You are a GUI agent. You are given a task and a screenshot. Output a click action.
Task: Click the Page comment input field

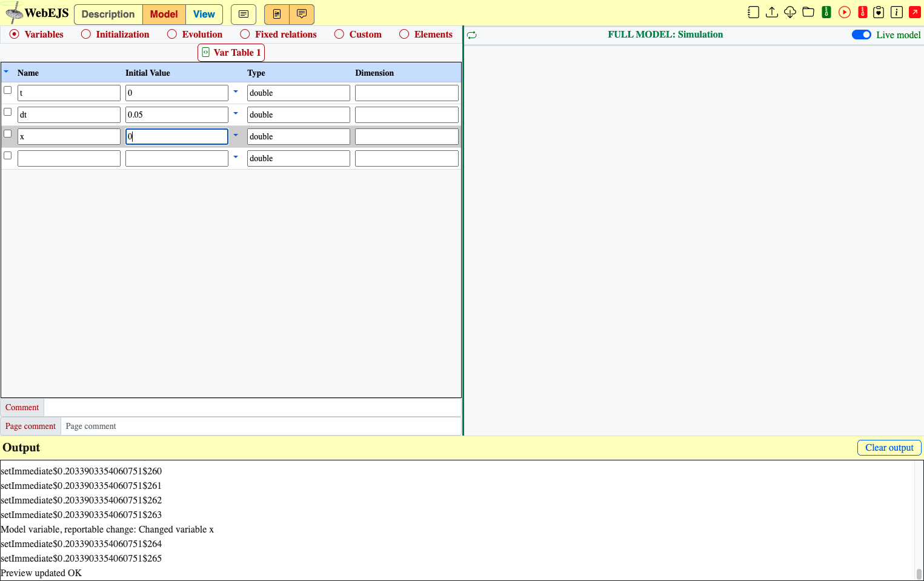(261, 427)
